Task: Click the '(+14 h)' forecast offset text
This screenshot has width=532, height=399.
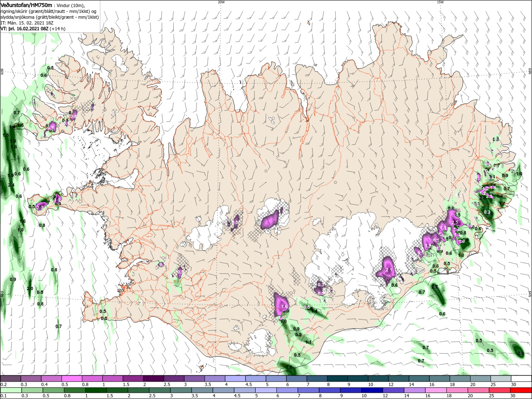Action: (57, 29)
